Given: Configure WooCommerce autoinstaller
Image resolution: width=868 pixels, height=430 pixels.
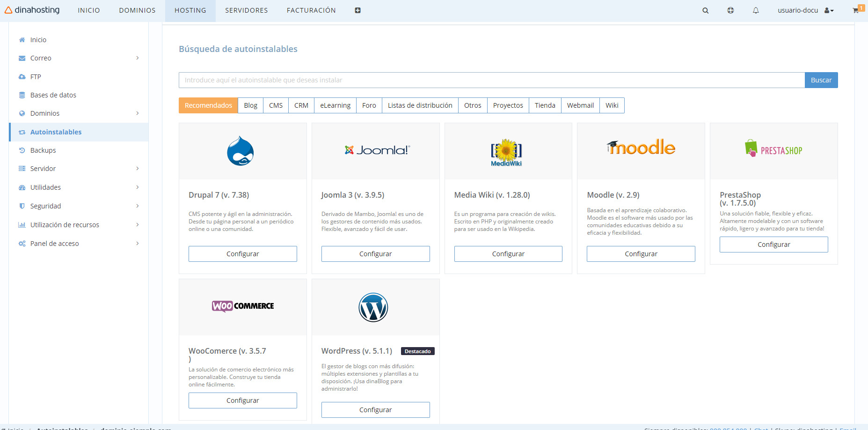Looking at the screenshot, I should coord(243,400).
